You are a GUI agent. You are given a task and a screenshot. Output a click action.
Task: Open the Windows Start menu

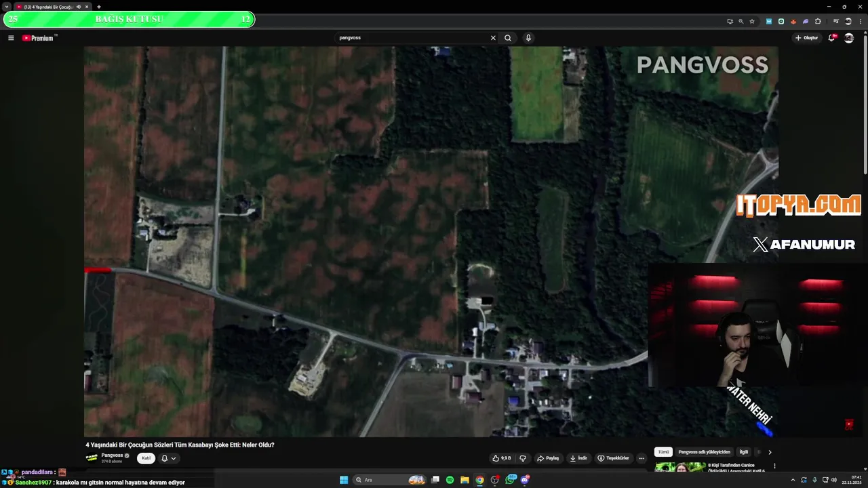[344, 480]
